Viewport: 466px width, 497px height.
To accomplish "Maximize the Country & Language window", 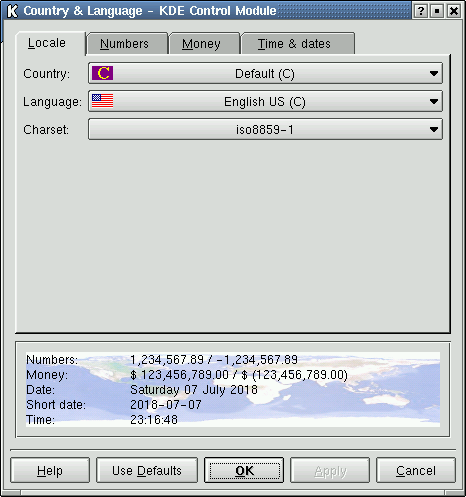I will 437,11.
